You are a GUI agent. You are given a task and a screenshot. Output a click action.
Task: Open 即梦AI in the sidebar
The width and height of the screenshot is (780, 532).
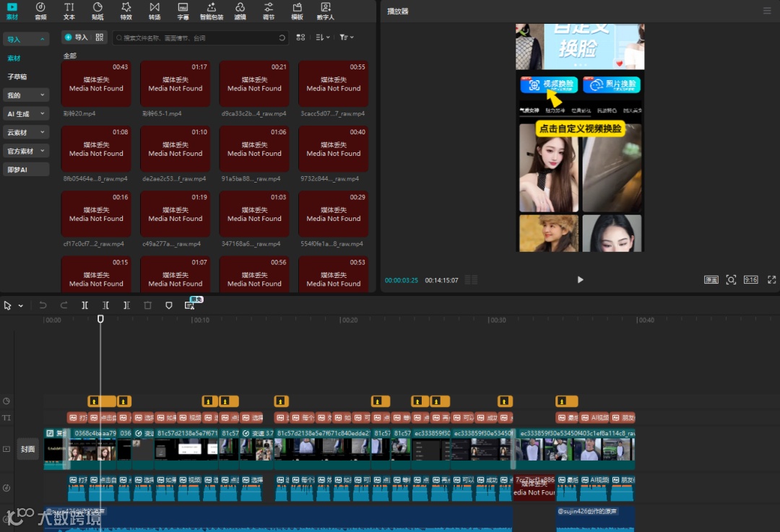point(26,170)
